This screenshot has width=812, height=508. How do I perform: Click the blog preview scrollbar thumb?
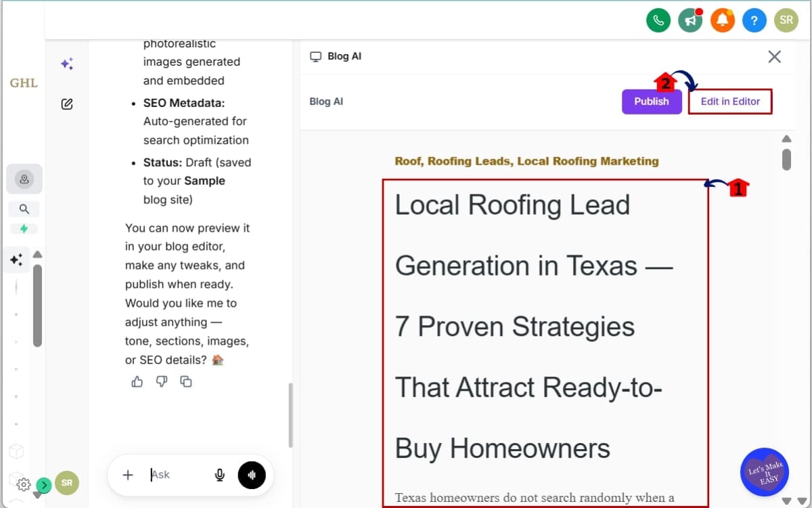786,158
